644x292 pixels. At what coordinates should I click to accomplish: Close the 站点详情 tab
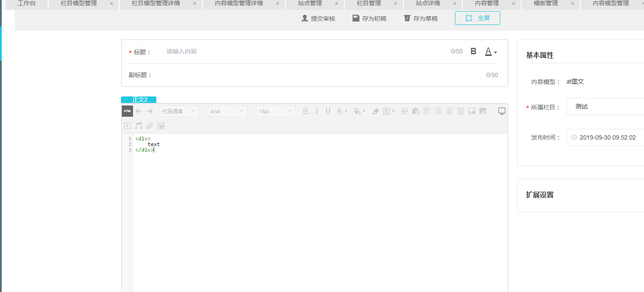click(x=455, y=3)
